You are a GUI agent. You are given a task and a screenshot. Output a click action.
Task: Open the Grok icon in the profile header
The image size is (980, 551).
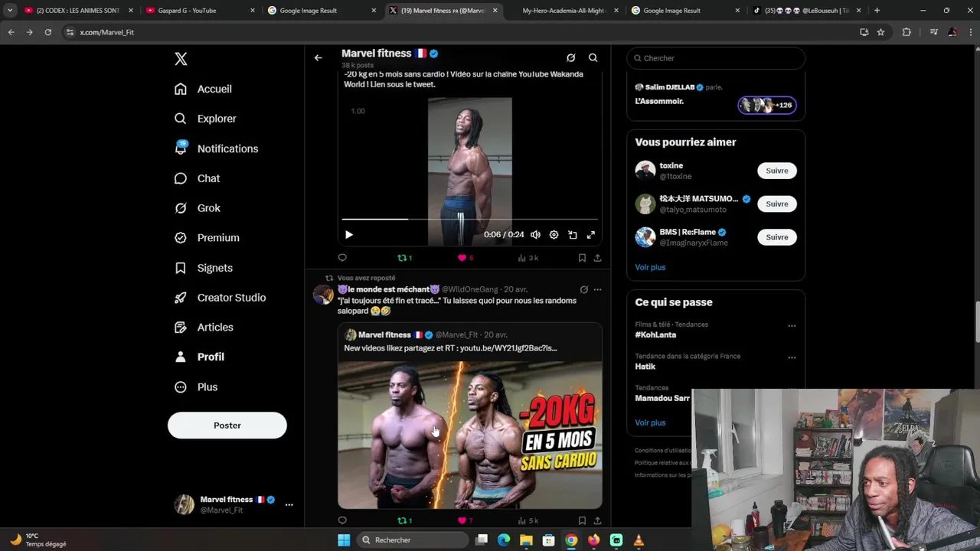click(x=570, y=57)
